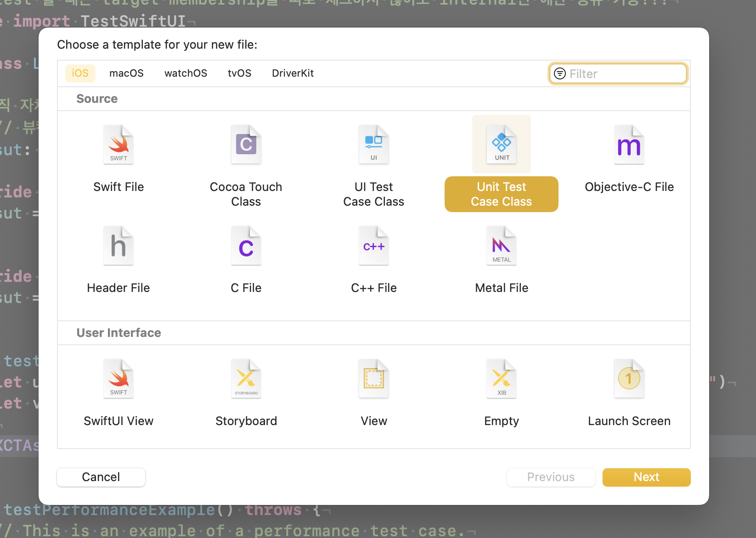Select the Header File template icon

118,246
